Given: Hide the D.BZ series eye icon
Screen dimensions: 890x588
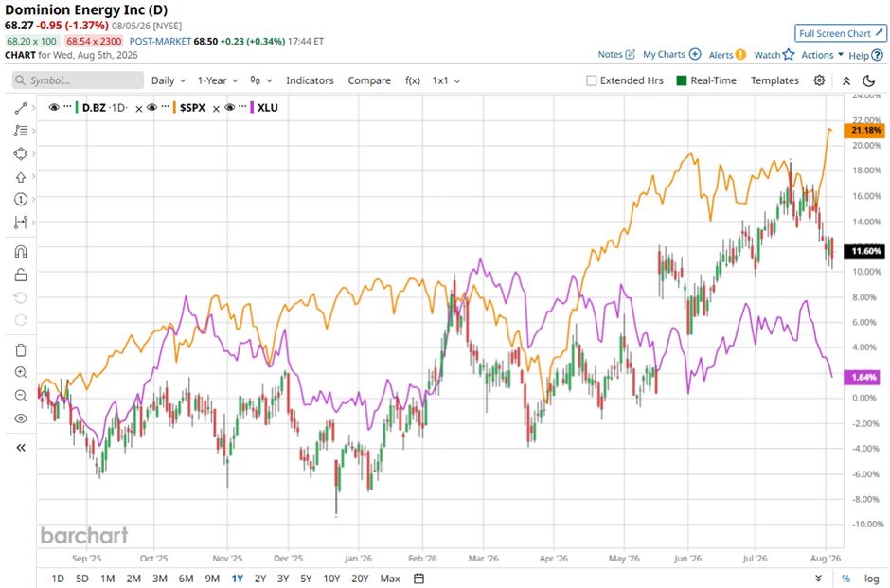Looking at the screenshot, I should pyautogui.click(x=54, y=107).
